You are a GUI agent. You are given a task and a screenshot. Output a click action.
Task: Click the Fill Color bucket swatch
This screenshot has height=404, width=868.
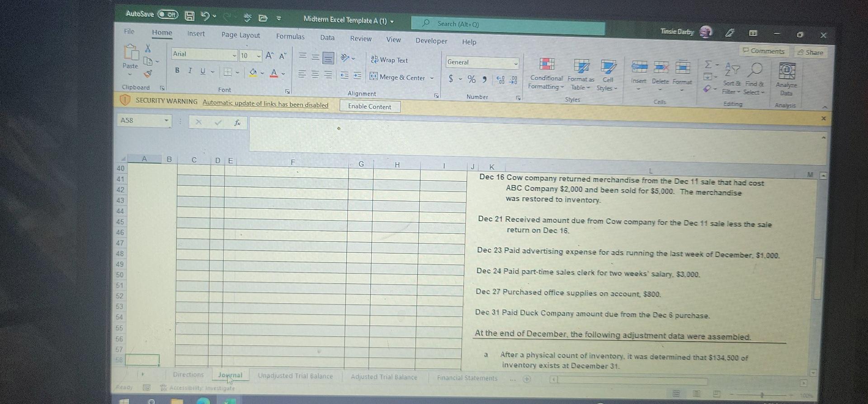coord(253,72)
